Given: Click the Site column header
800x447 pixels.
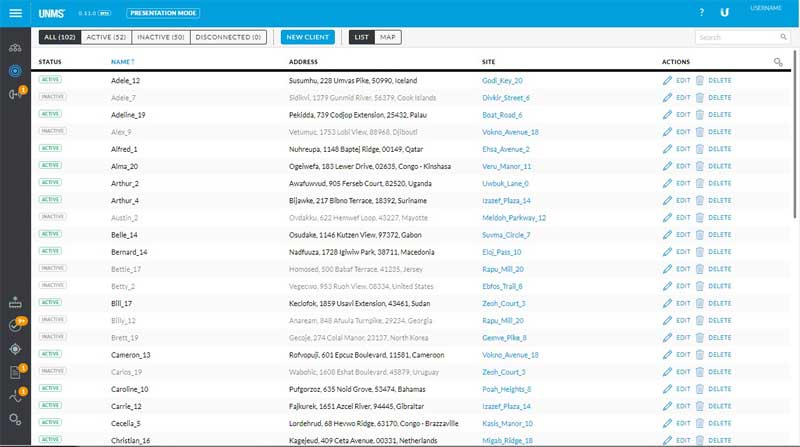Looking at the screenshot, I should (x=488, y=62).
